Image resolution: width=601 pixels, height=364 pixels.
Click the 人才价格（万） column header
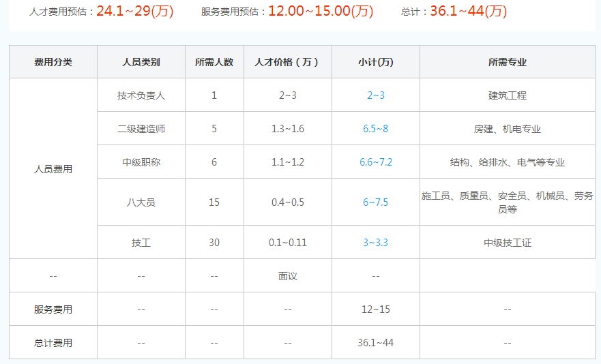288,62
